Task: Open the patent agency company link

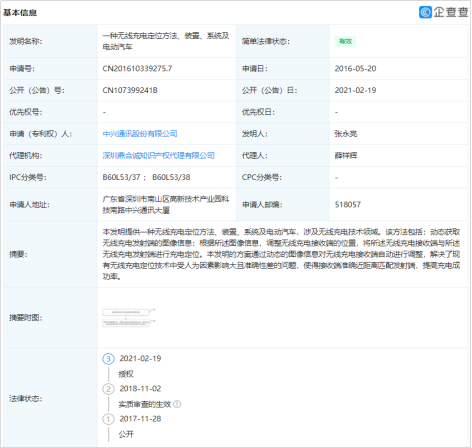Action: point(158,156)
